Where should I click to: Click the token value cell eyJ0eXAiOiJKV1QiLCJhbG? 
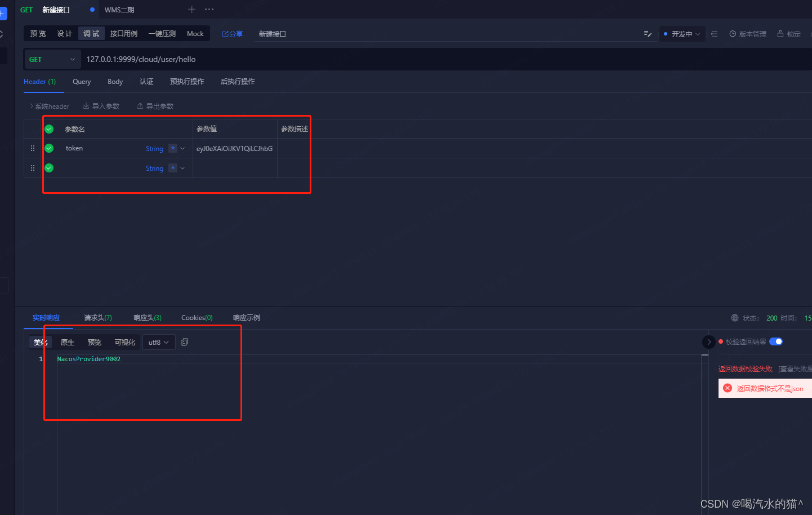point(235,148)
